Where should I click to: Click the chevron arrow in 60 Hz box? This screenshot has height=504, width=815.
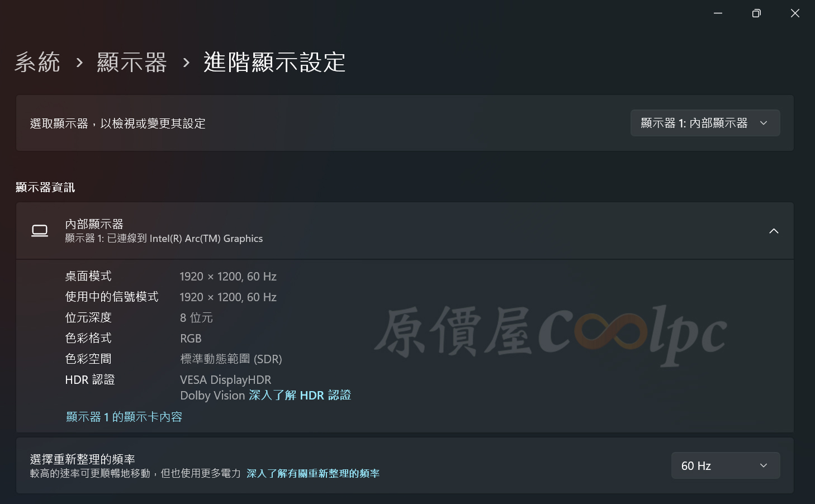tap(764, 465)
